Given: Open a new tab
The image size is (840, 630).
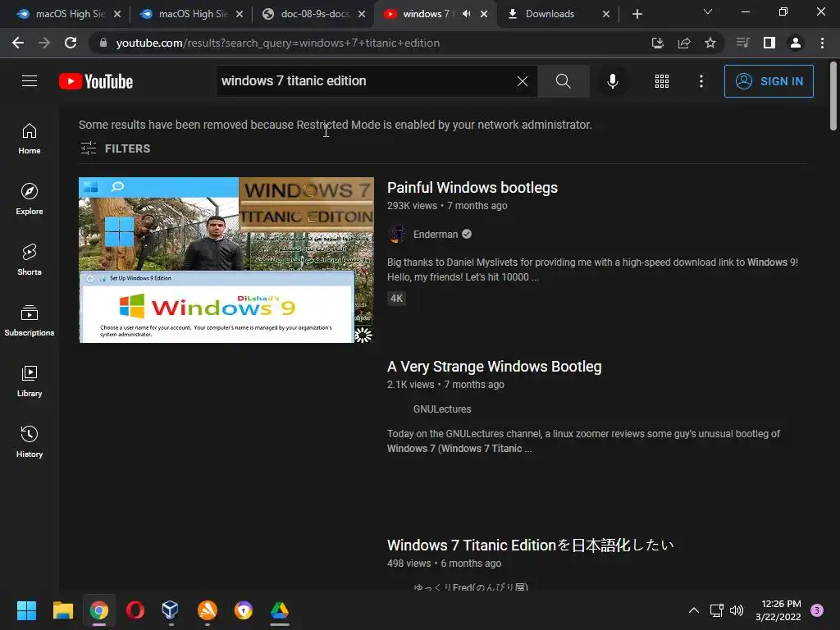Looking at the screenshot, I should 637,14.
